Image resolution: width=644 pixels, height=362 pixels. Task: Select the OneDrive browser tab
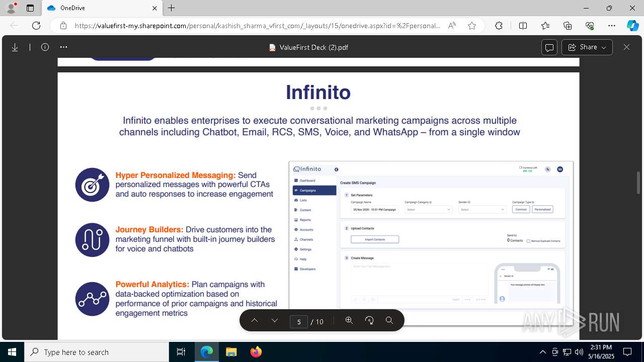pos(102,8)
